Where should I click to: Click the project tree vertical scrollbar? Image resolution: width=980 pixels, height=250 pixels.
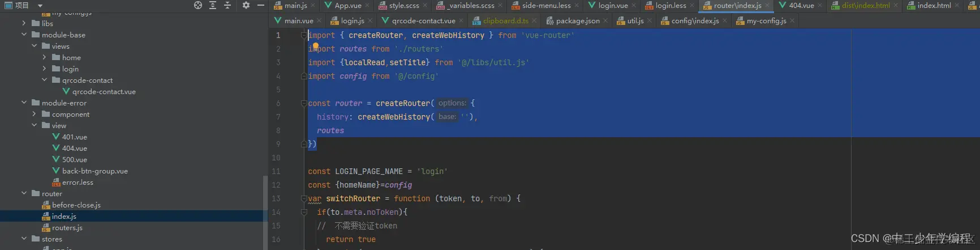tap(265, 213)
